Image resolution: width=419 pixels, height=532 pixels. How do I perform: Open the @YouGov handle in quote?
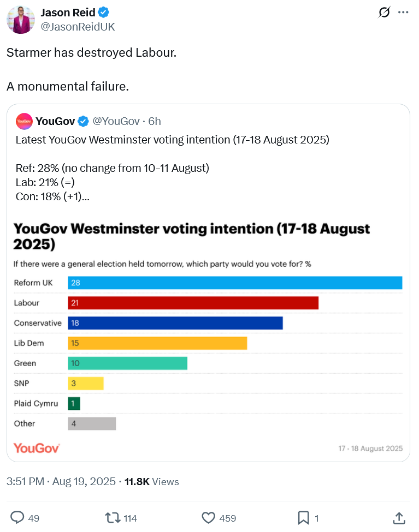click(x=116, y=121)
